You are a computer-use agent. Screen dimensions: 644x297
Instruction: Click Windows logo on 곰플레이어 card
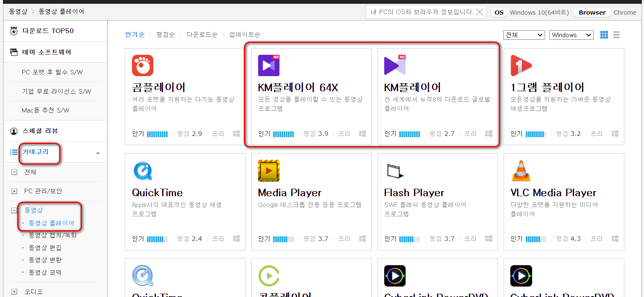[x=236, y=134]
